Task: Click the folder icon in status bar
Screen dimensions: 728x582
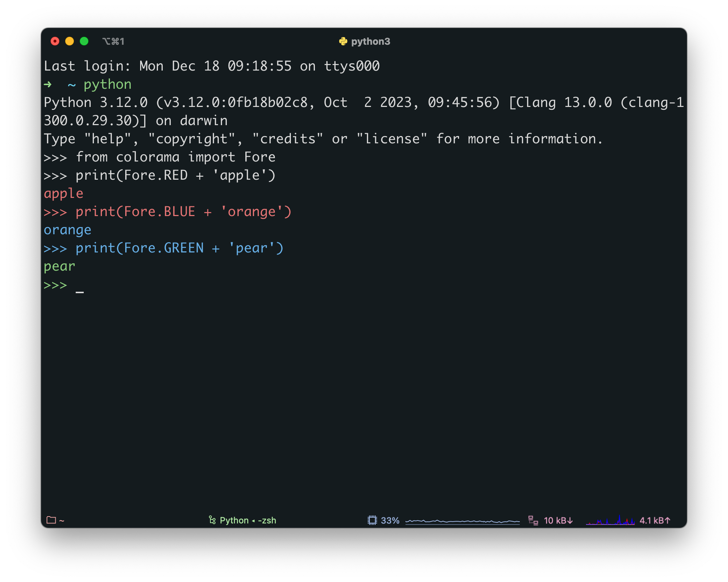Action: (51, 520)
